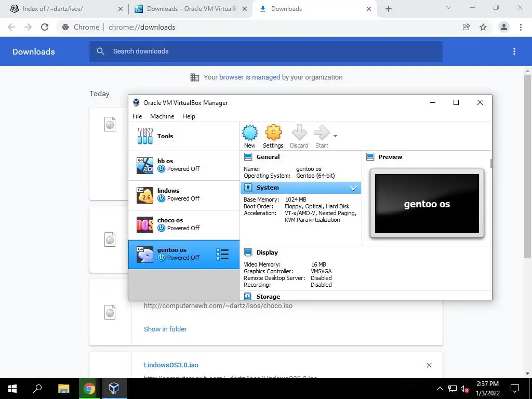Reload the Chrome page
Screen dimensions: 532x399
click(45, 27)
